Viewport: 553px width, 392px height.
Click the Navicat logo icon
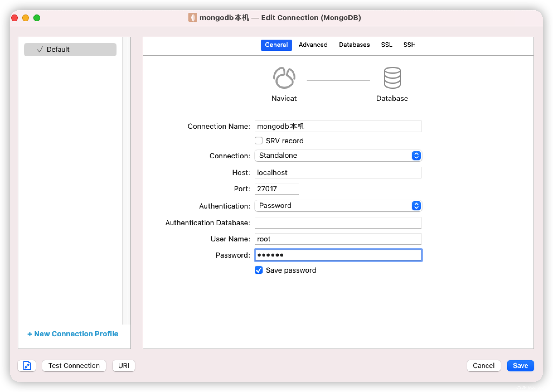(x=284, y=78)
